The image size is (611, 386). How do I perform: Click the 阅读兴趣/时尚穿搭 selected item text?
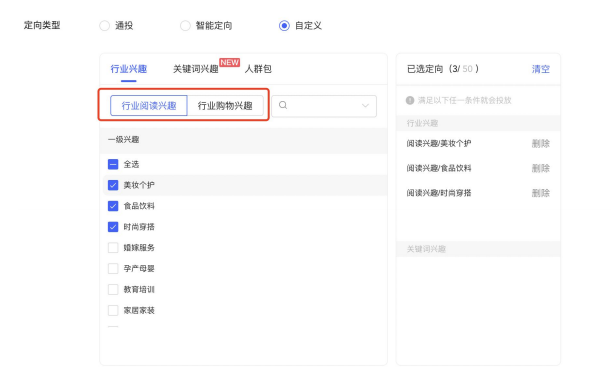point(439,193)
